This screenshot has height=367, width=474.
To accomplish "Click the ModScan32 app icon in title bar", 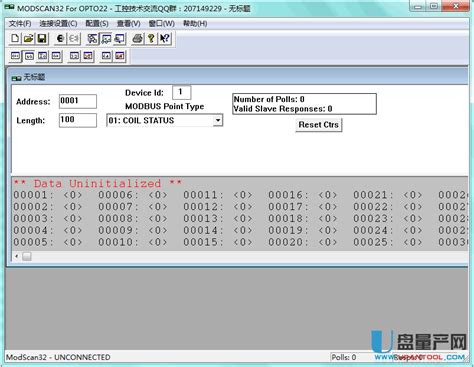I will 9,7.
